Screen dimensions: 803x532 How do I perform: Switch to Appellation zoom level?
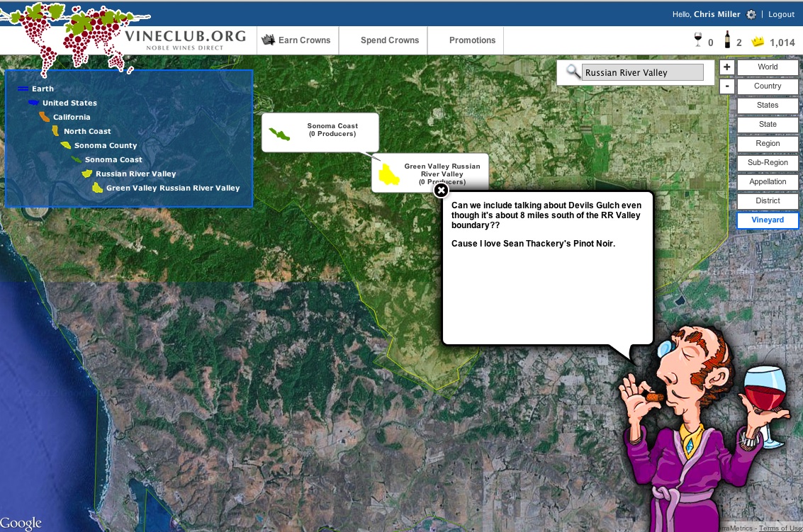pyautogui.click(x=768, y=182)
